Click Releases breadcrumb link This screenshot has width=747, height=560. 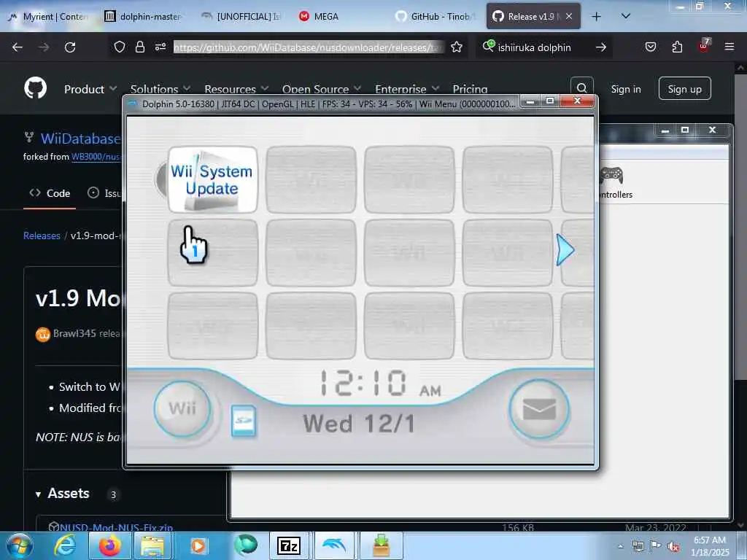42,236
